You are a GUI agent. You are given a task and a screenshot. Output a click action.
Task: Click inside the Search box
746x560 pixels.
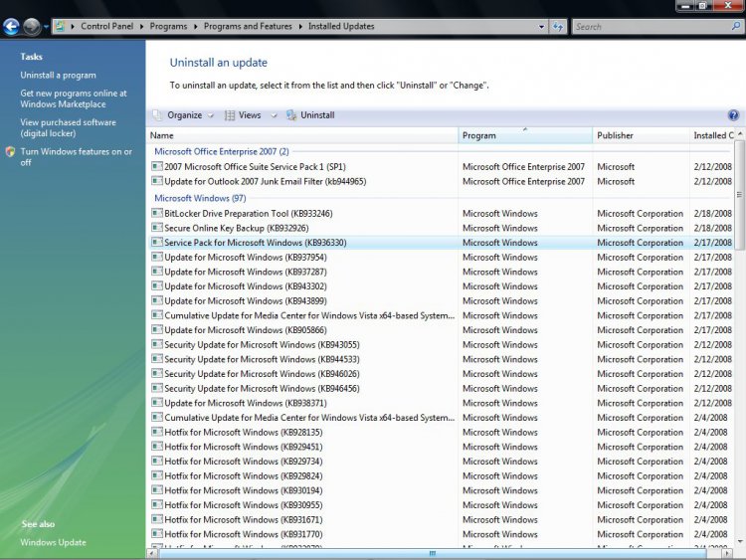point(651,27)
